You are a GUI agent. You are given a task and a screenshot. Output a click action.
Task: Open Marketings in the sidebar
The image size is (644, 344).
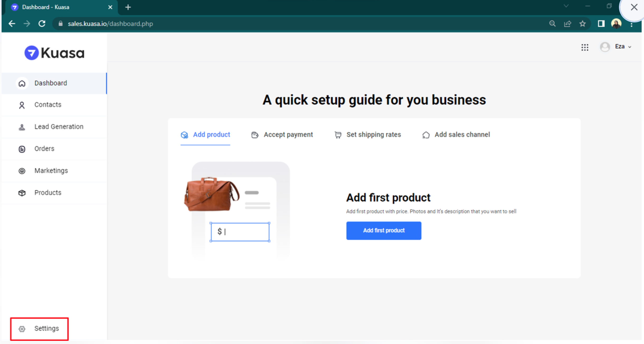54,171
